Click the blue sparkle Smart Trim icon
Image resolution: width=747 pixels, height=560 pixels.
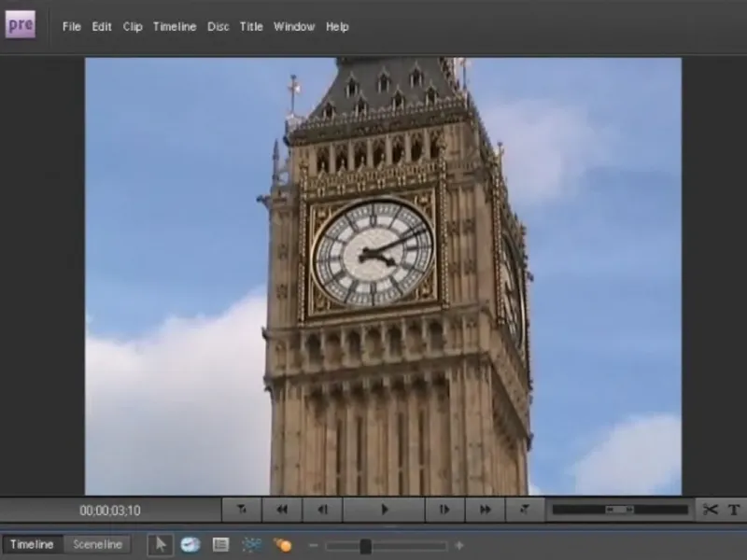tap(251, 544)
